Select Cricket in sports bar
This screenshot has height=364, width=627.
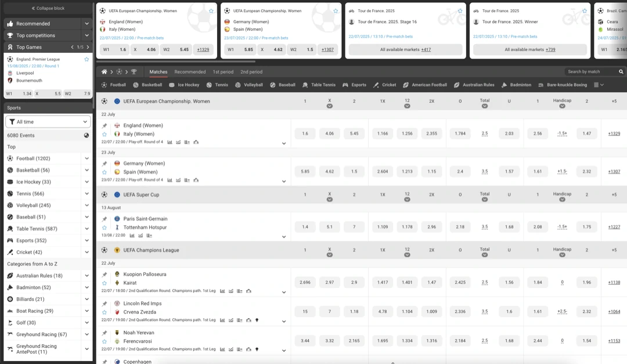coord(385,85)
